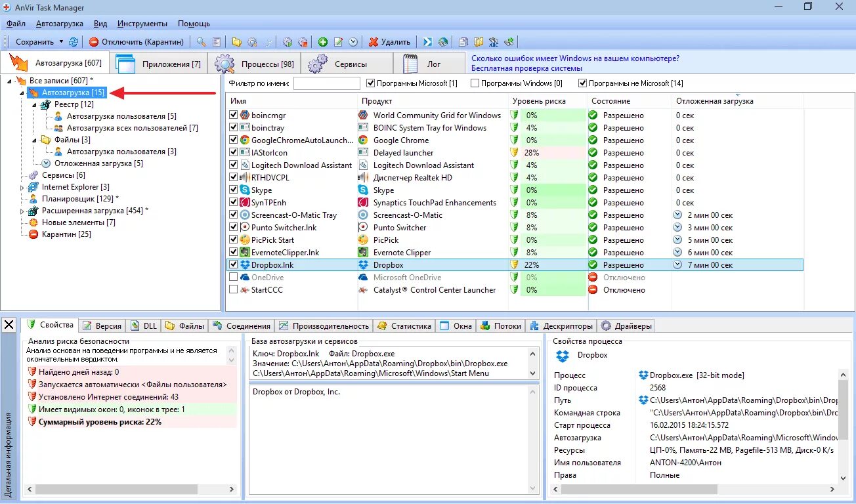Uncheck the boinccmgr startup checkbox
The height and width of the screenshot is (504, 856).
234,115
